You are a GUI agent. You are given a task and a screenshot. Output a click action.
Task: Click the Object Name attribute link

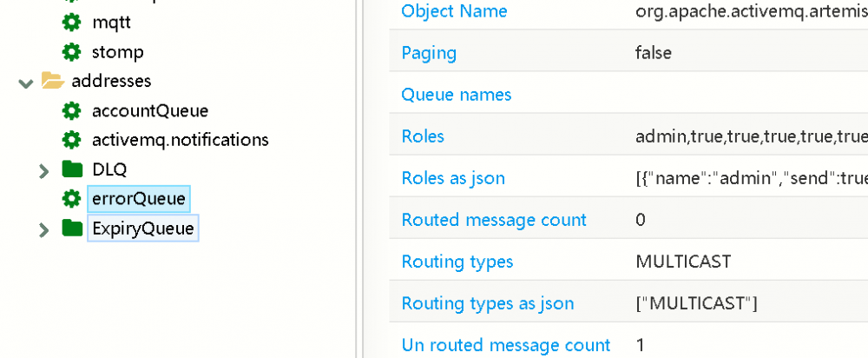(x=454, y=11)
